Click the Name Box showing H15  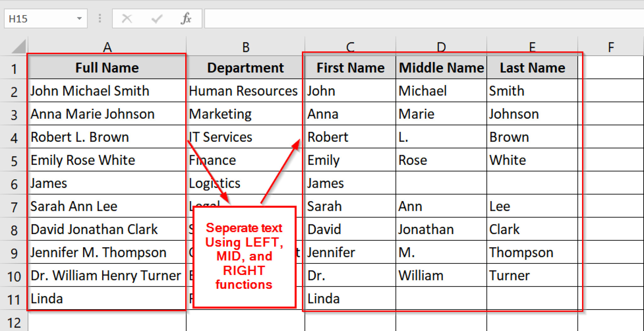tap(38, 19)
